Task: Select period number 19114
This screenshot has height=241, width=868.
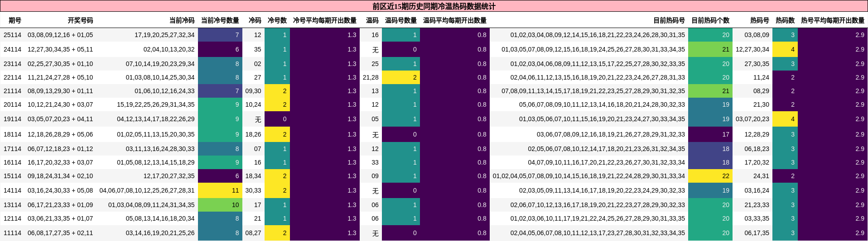Action: (x=12, y=119)
